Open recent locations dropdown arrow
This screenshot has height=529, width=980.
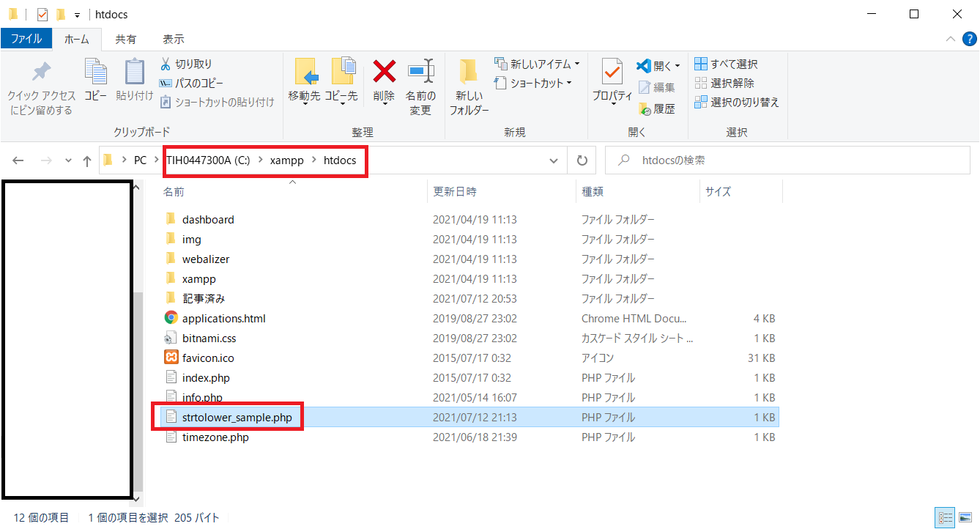tap(69, 160)
